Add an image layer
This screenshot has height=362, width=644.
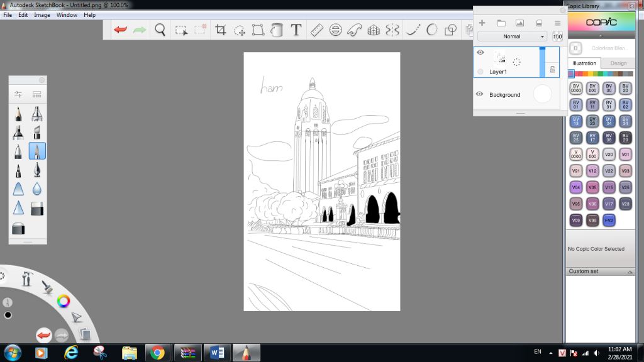(x=519, y=23)
